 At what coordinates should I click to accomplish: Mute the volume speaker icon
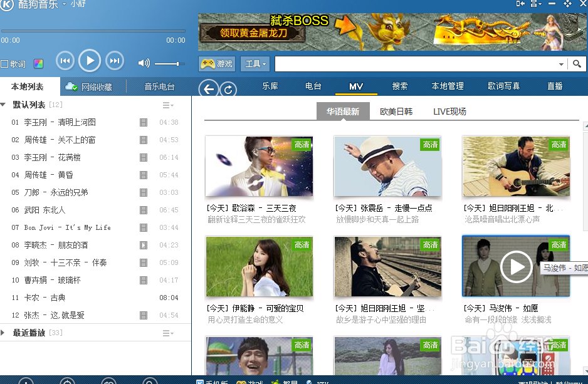tap(144, 63)
